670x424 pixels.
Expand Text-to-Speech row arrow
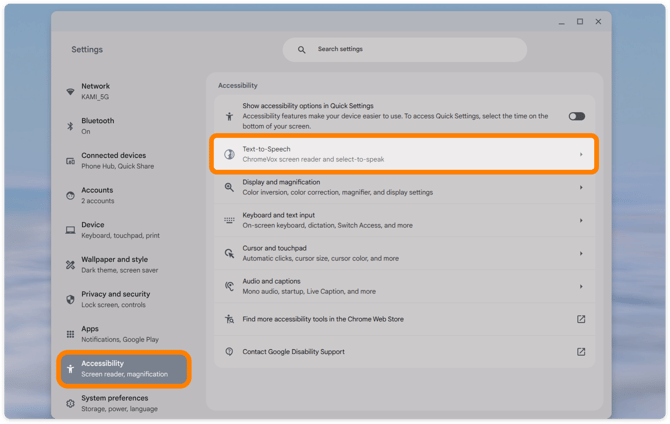click(581, 154)
